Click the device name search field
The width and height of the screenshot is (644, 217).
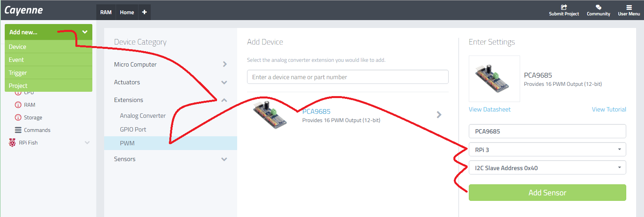[x=348, y=77]
